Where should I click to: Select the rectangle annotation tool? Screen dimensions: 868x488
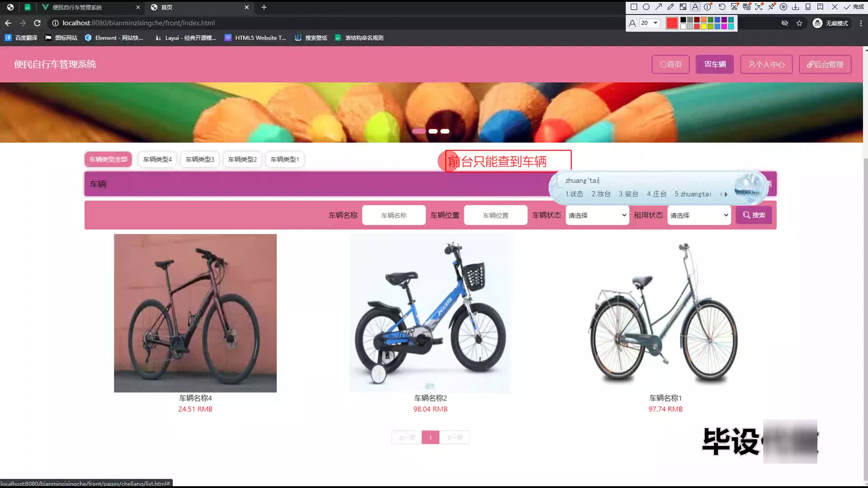[634, 7]
